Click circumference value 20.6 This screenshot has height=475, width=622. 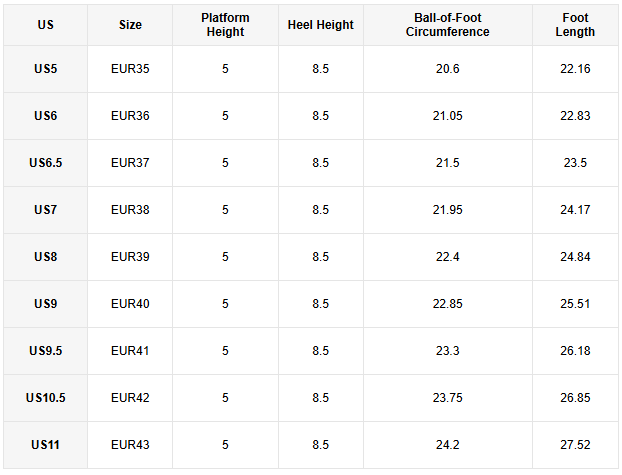[x=447, y=69]
